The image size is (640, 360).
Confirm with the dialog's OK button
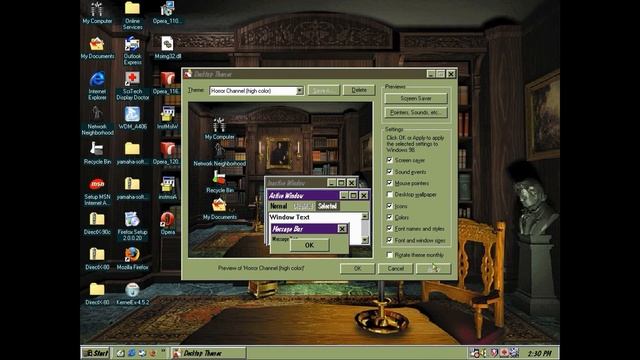[357, 268]
